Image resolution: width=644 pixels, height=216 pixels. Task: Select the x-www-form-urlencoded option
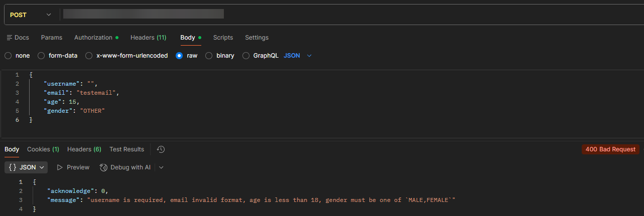(126, 56)
